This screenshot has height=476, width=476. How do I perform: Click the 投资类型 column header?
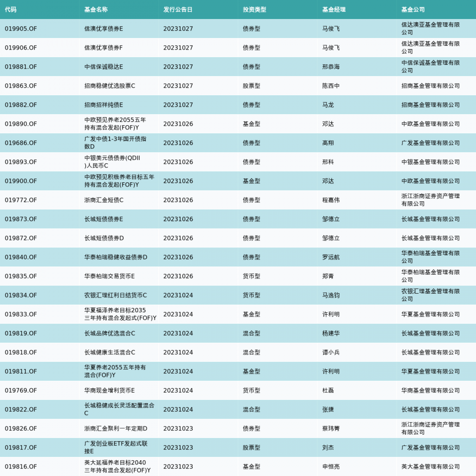pyautogui.click(x=254, y=10)
